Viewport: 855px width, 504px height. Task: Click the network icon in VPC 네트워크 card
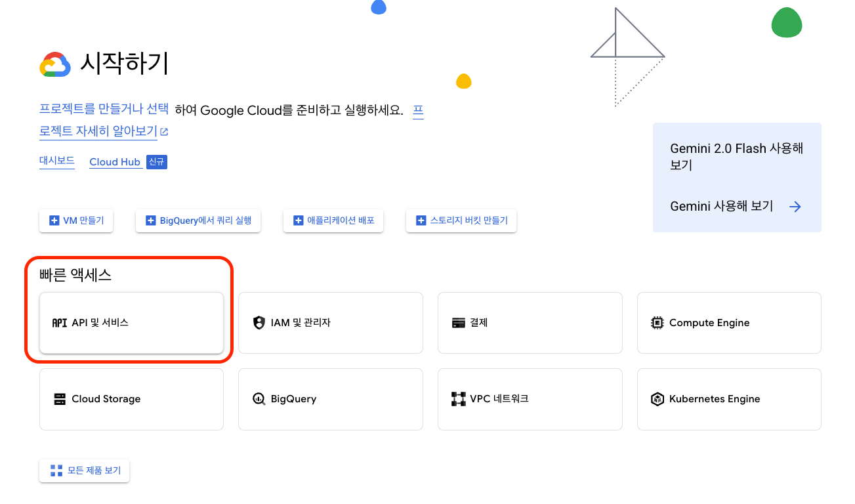pos(459,399)
